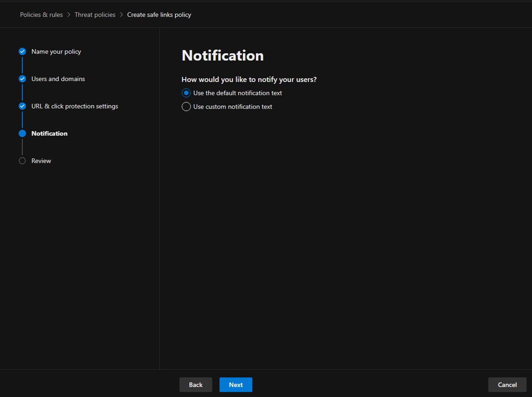Image resolution: width=532 pixels, height=397 pixels.
Task: Click the checkmark icon beside URL & click protection
Action: [22, 106]
